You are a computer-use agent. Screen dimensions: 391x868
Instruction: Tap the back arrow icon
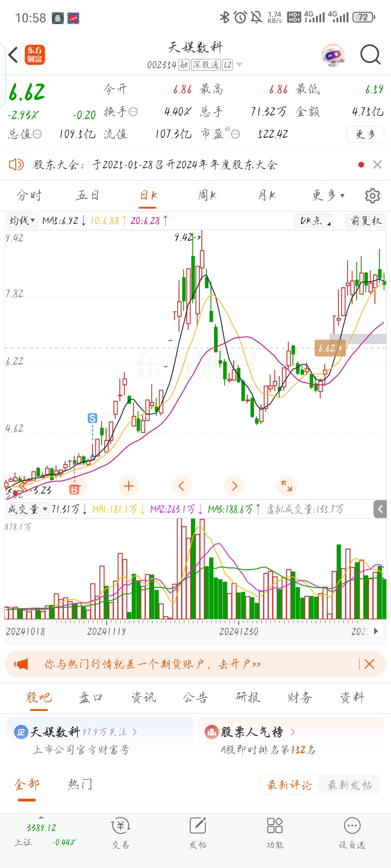click(13, 55)
